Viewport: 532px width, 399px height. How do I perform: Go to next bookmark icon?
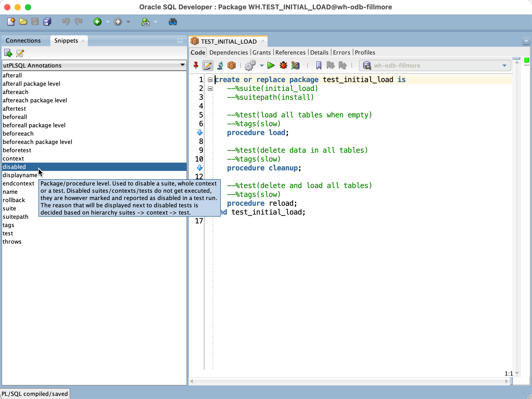pos(330,65)
